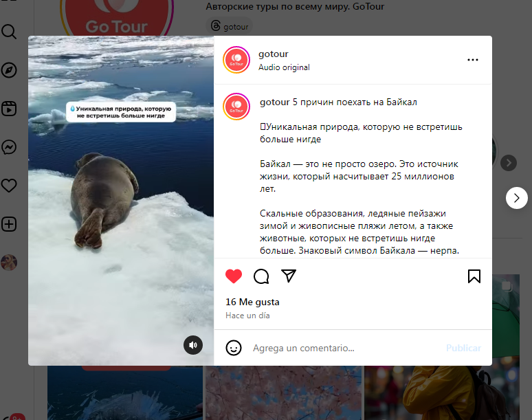Click gotour avatar beside the caption
532x420 pixels.
click(x=236, y=107)
